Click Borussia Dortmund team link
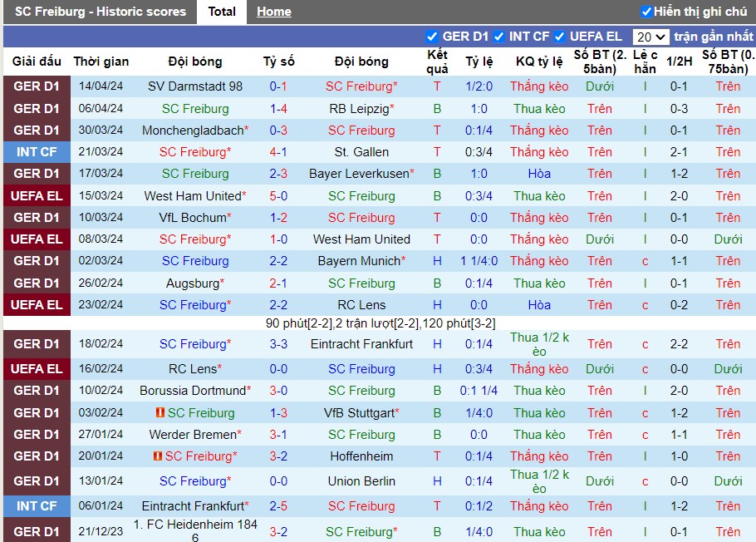This screenshot has width=756, height=542. (194, 391)
